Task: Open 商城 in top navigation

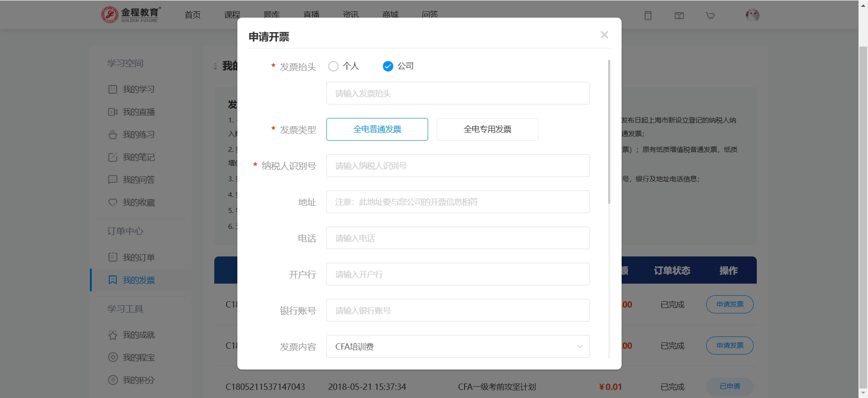Action: [390, 15]
